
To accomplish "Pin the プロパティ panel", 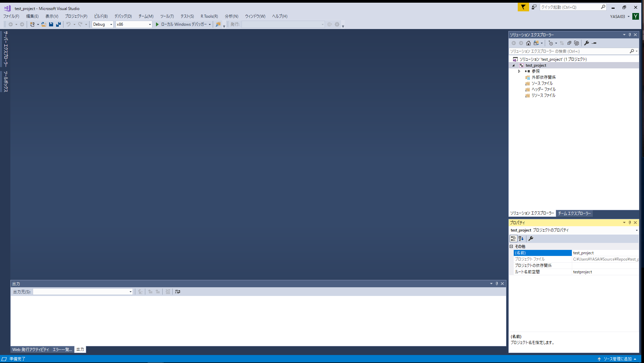I will click(630, 223).
